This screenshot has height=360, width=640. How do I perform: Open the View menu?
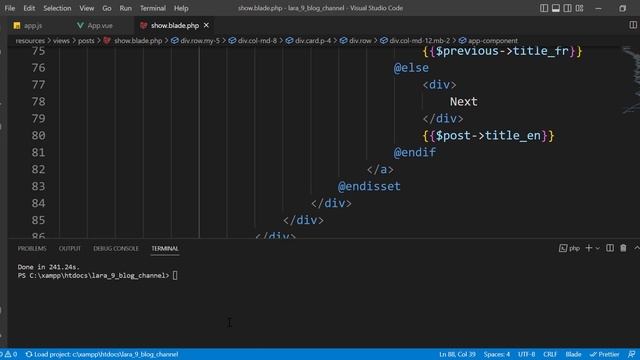tap(87, 8)
